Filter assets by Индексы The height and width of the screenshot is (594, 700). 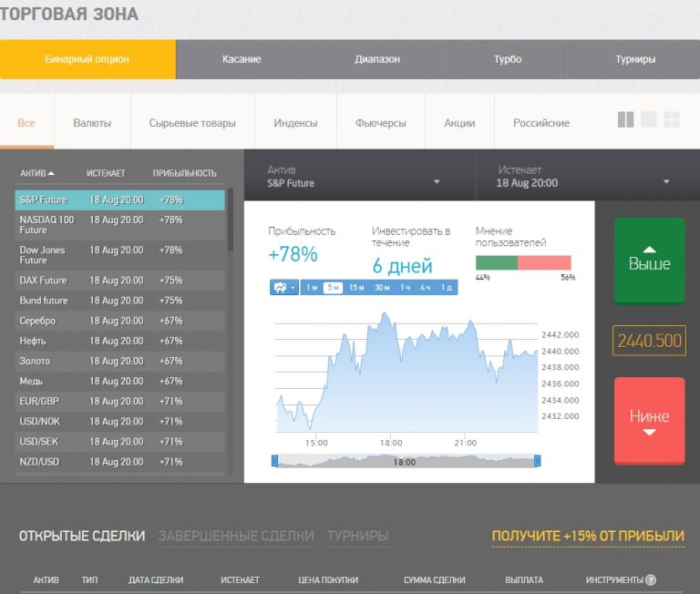(x=295, y=123)
